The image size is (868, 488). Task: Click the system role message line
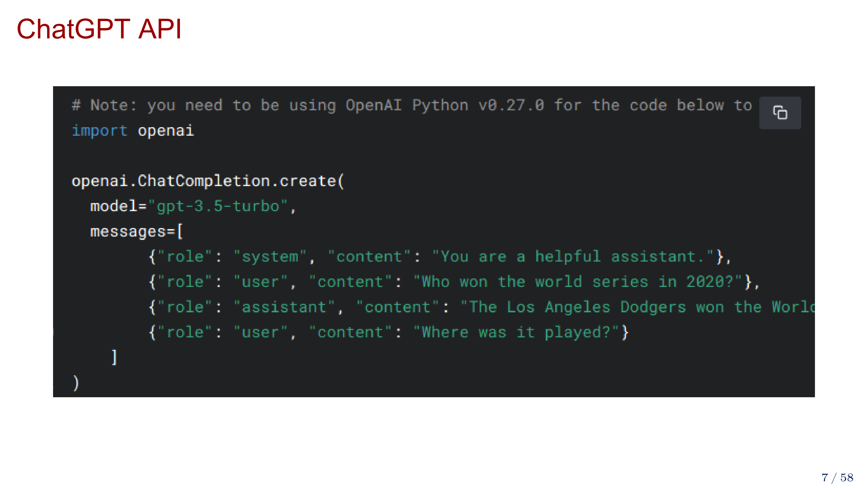440,257
